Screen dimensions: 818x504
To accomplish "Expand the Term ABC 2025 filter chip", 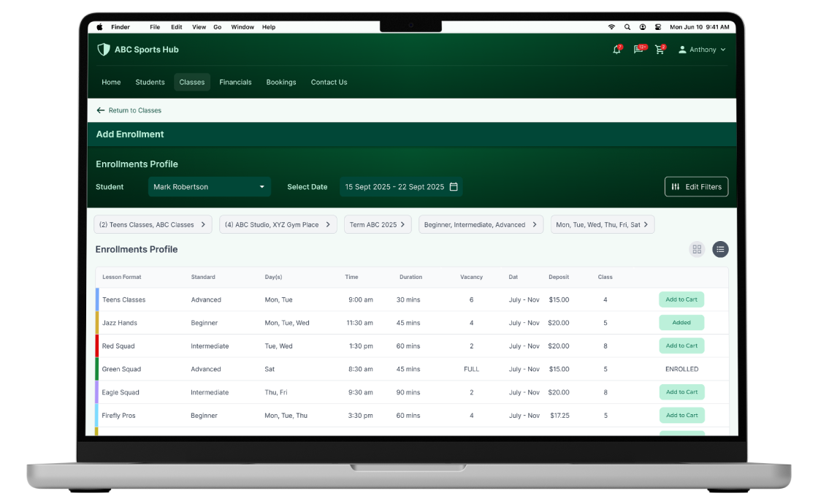I will pyautogui.click(x=378, y=225).
